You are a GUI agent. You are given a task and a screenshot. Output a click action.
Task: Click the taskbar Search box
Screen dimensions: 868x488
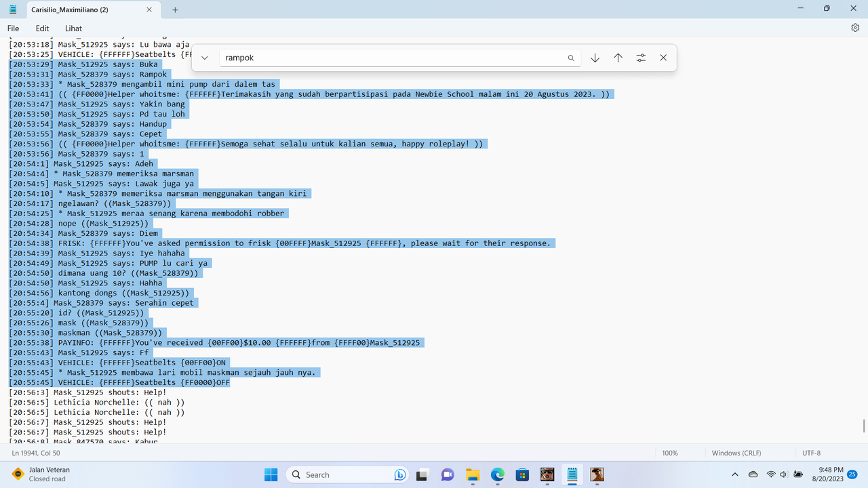click(x=349, y=474)
